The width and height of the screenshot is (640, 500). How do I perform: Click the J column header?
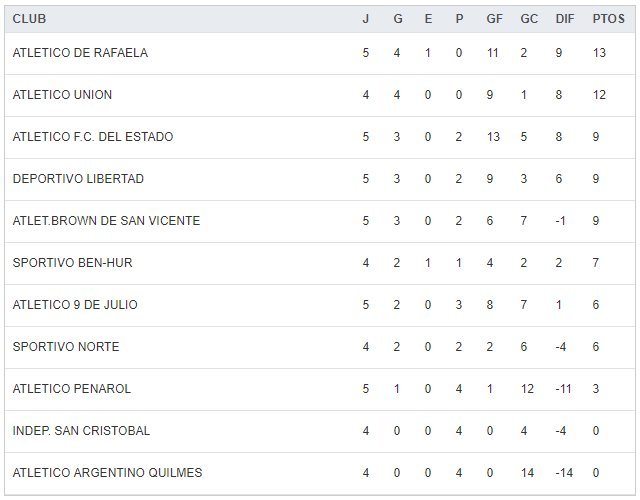pos(366,19)
